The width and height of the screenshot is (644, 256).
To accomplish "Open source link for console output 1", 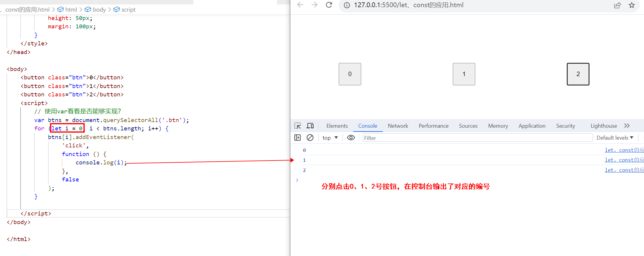I will [x=624, y=160].
